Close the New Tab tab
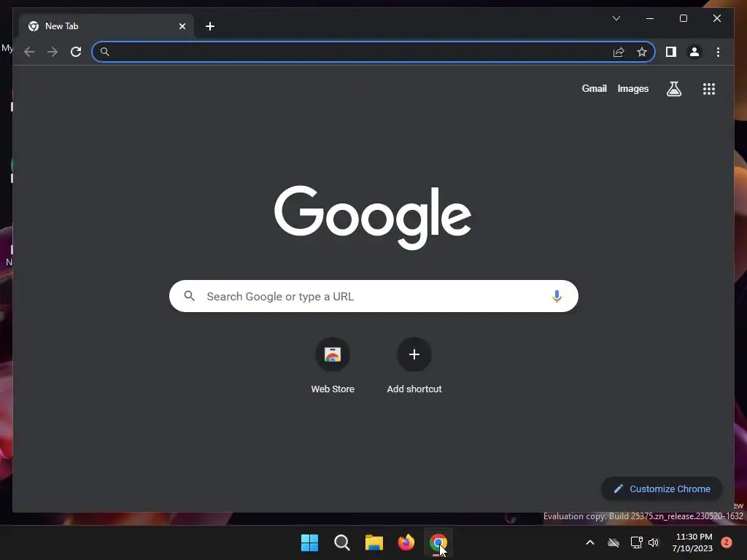747x560 pixels. pos(182,26)
